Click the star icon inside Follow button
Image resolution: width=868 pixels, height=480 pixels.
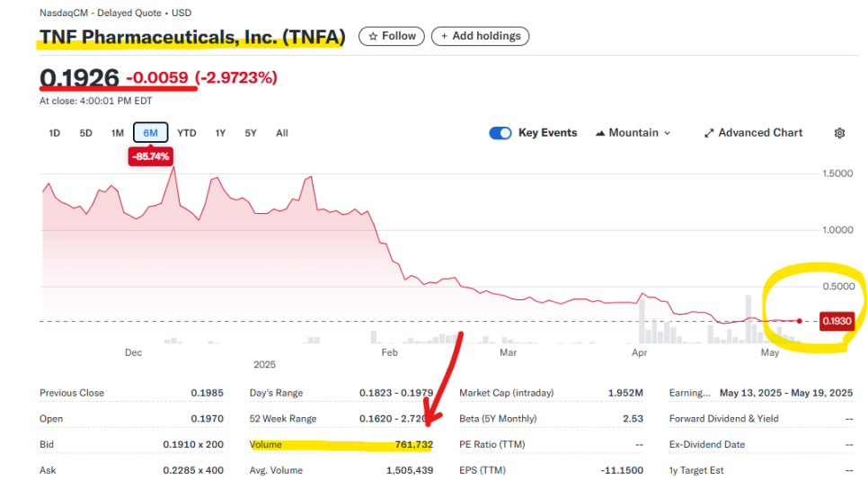373,36
